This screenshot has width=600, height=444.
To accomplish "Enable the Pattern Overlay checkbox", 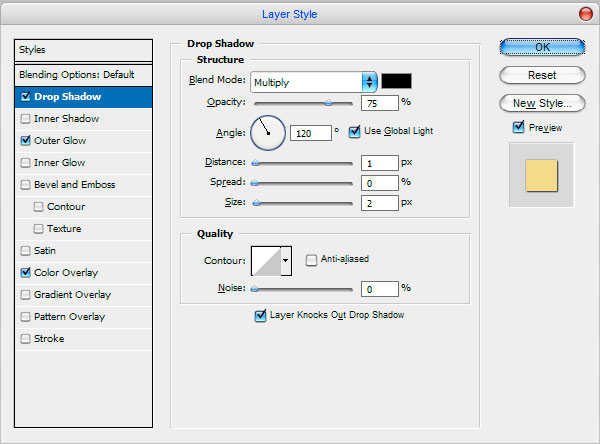I will pos(26,317).
